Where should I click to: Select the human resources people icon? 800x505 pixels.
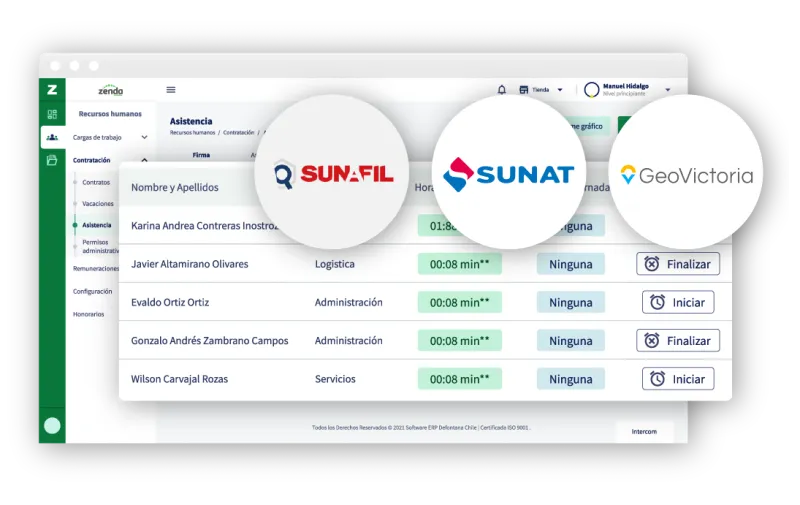pos(52,137)
